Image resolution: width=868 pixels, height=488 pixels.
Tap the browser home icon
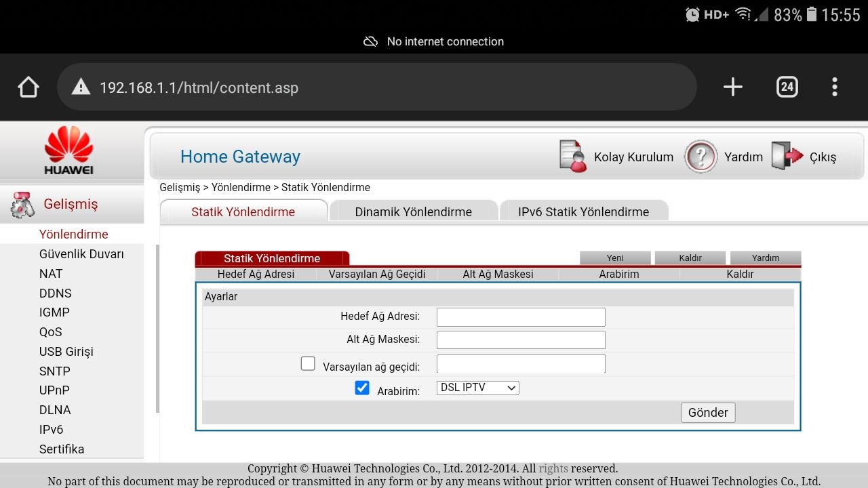click(28, 87)
